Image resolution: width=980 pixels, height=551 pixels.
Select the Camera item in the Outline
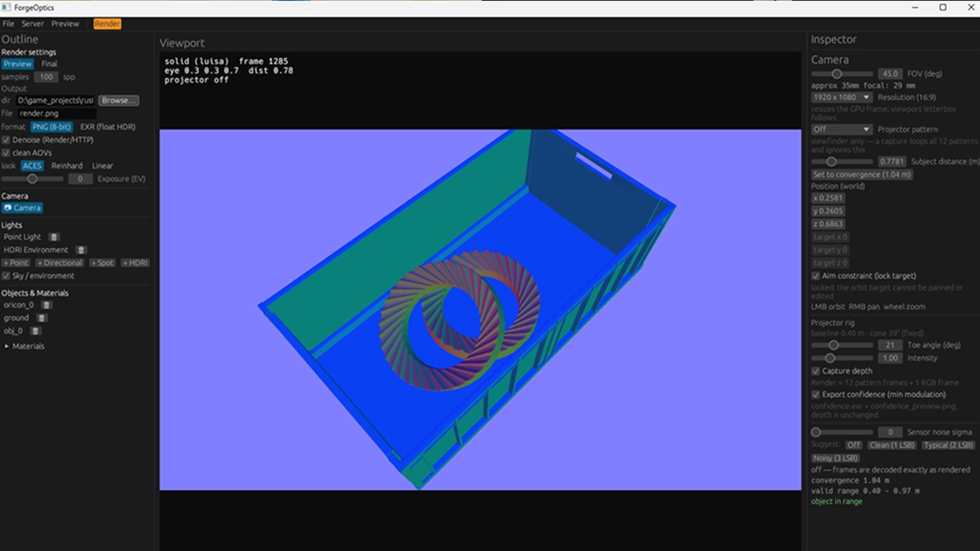tap(22, 208)
